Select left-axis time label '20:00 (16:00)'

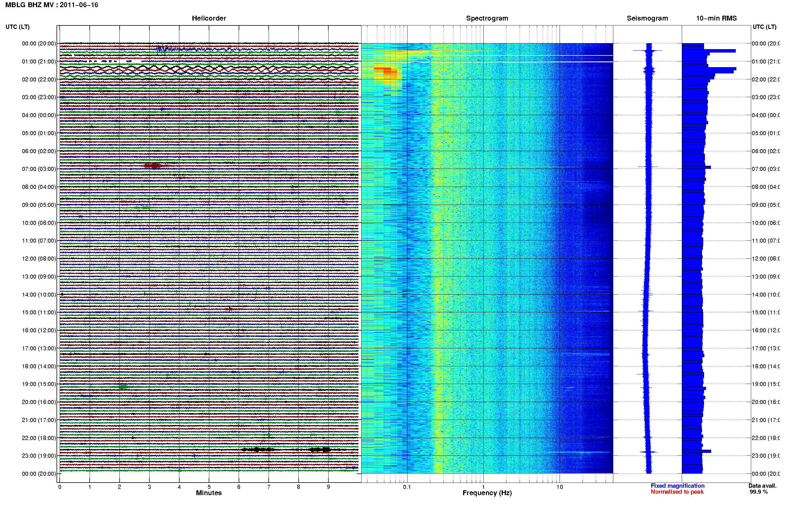pyautogui.click(x=39, y=402)
